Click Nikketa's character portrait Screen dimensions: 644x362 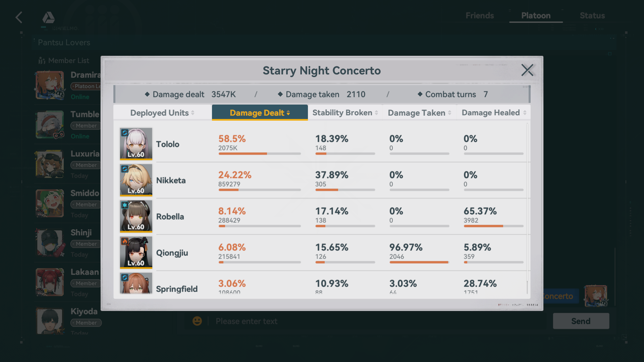coord(136,180)
